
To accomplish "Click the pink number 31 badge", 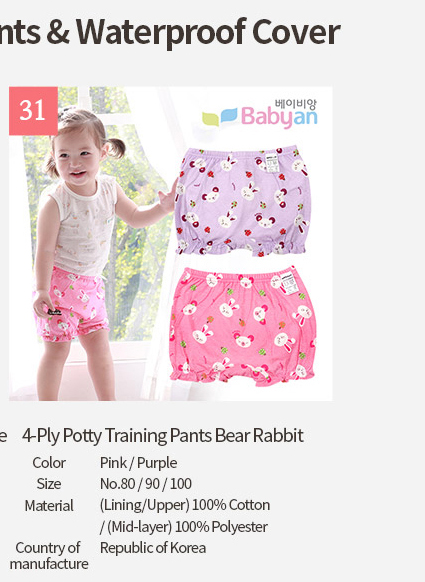I will coord(33,111).
